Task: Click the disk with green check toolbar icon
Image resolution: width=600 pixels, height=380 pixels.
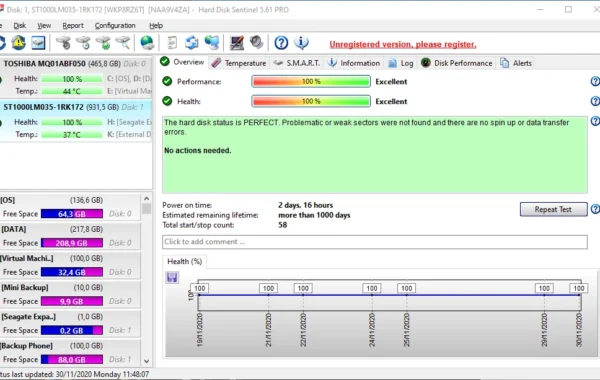Action: coord(103,42)
